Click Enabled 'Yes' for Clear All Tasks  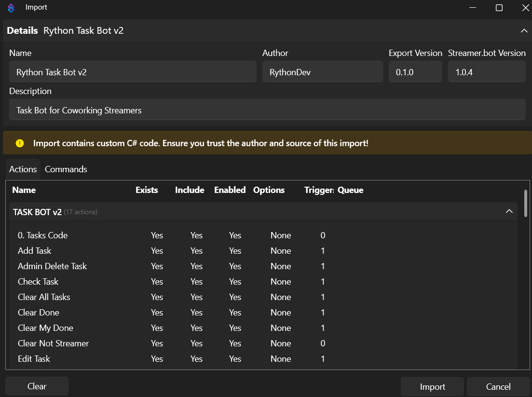235,297
